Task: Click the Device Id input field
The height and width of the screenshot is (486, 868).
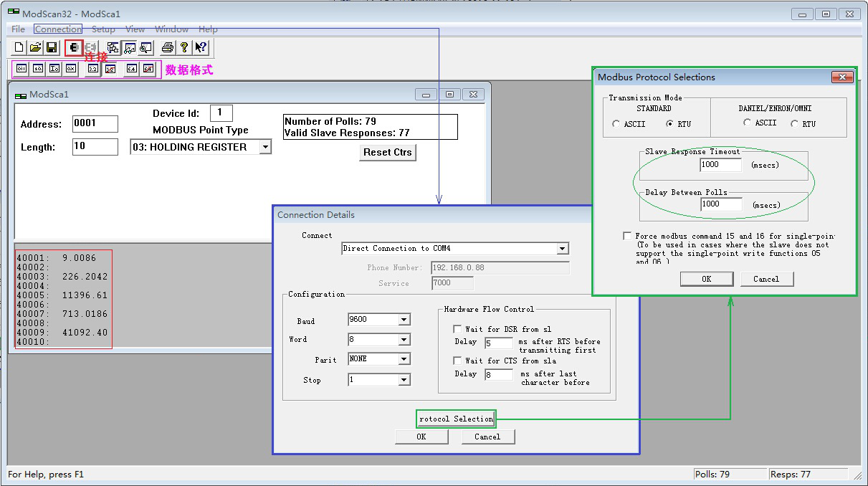Action: 221,113
